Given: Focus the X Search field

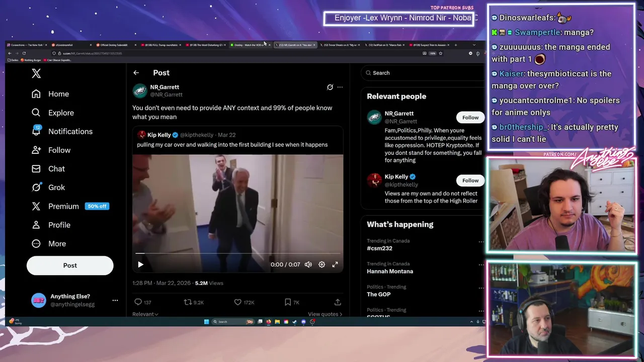Looking at the screenshot, I should coord(423,73).
